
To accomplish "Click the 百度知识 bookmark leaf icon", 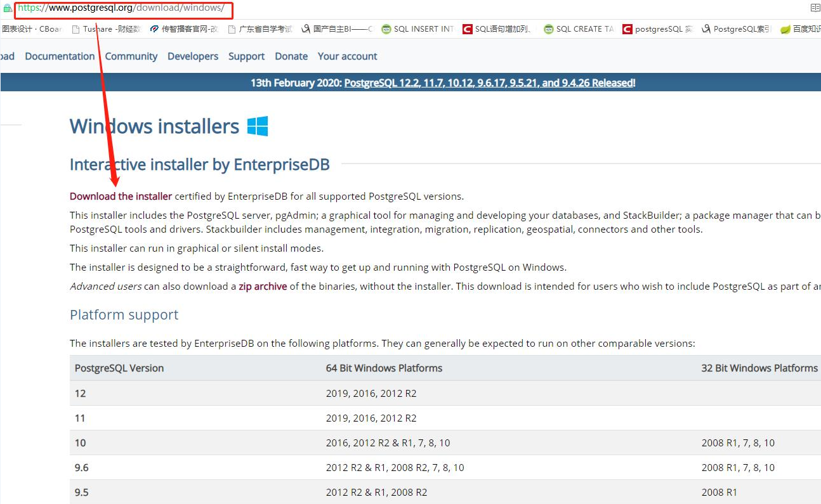I will click(785, 29).
